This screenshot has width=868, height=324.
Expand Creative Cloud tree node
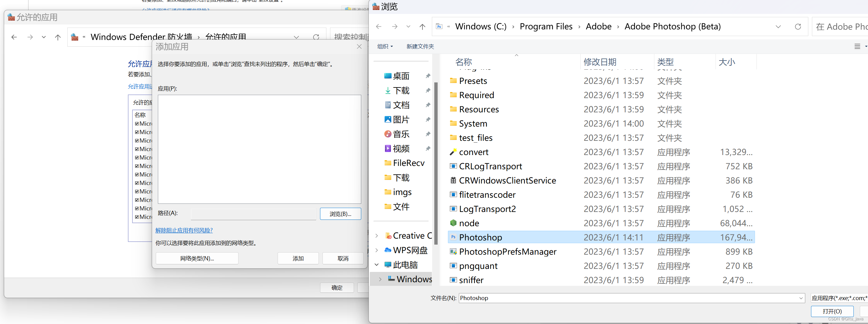pos(377,236)
